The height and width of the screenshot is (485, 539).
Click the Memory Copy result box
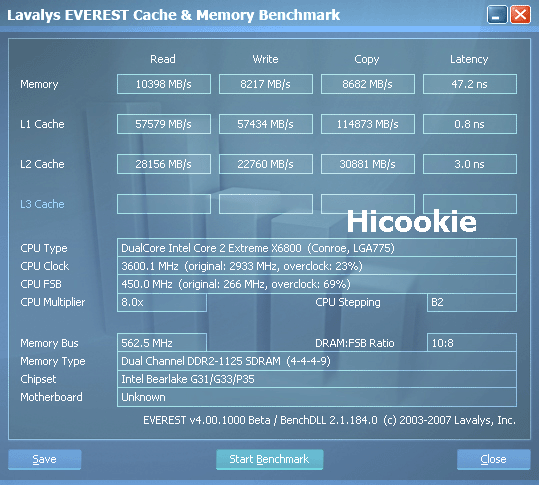tap(367, 84)
